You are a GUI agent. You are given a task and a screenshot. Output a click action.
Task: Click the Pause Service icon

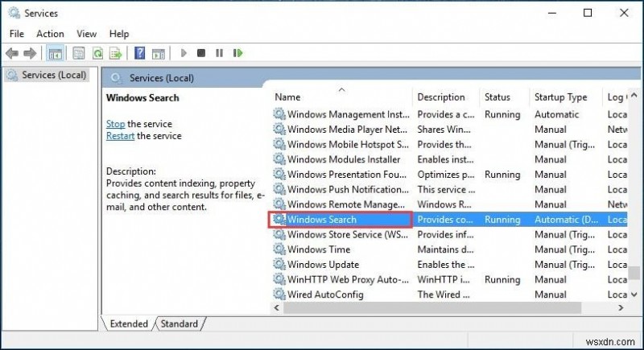(x=219, y=53)
